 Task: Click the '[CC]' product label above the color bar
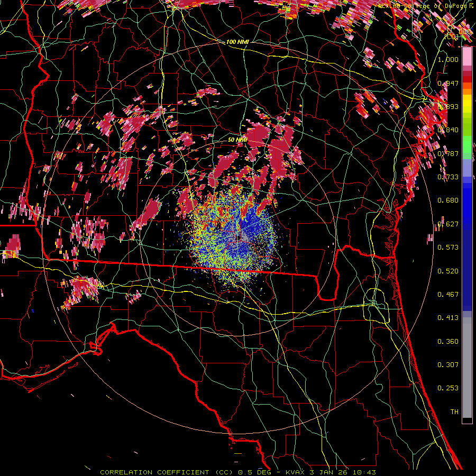tap(452, 36)
